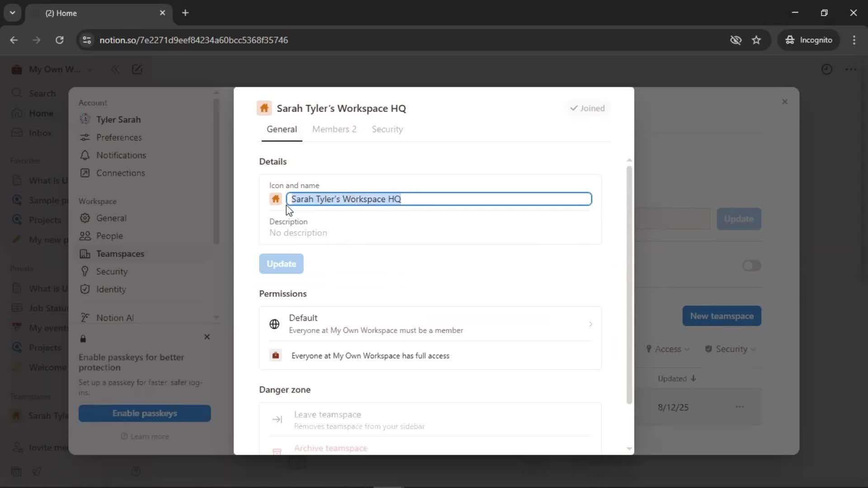Click New teamspace button
868x488 pixels.
click(722, 316)
